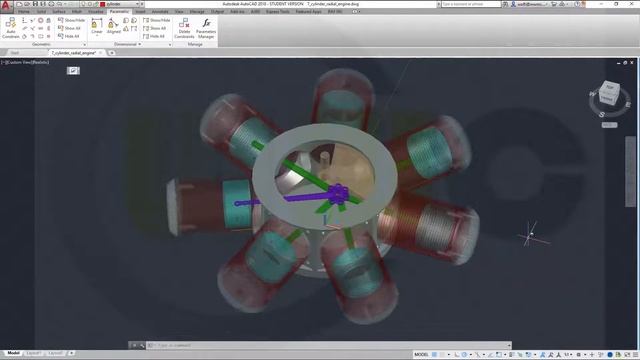This screenshot has width=640, height=360.
Task: Toggle Hardware Acceleration blue circle icon
Action: (x=610, y=355)
